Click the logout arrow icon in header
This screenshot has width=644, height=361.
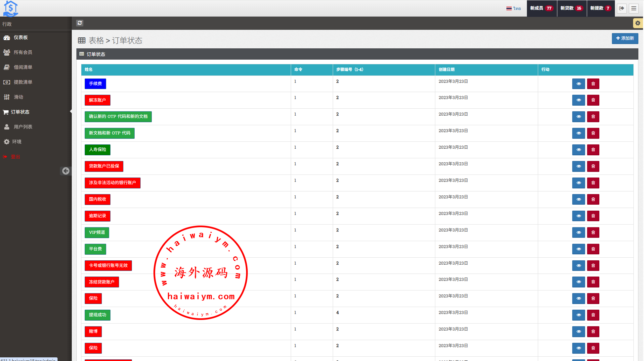pos(622,8)
